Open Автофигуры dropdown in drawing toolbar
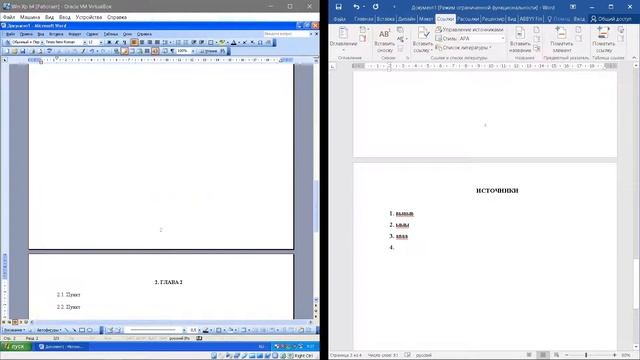The height and width of the screenshot is (360, 640). 49,330
